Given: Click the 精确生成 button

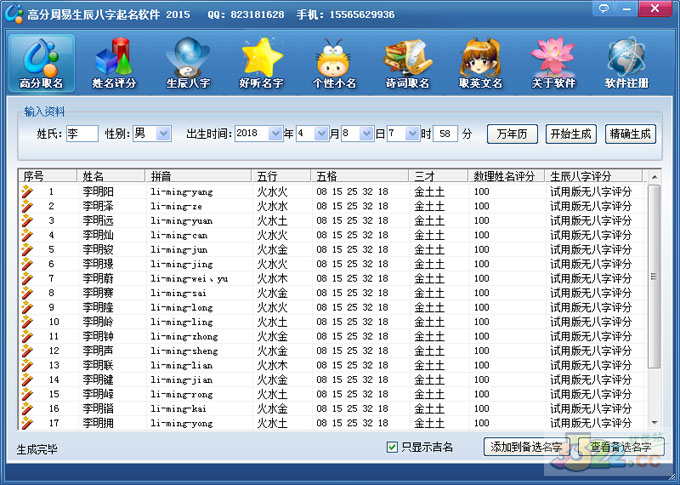Looking at the screenshot, I should tap(630, 133).
